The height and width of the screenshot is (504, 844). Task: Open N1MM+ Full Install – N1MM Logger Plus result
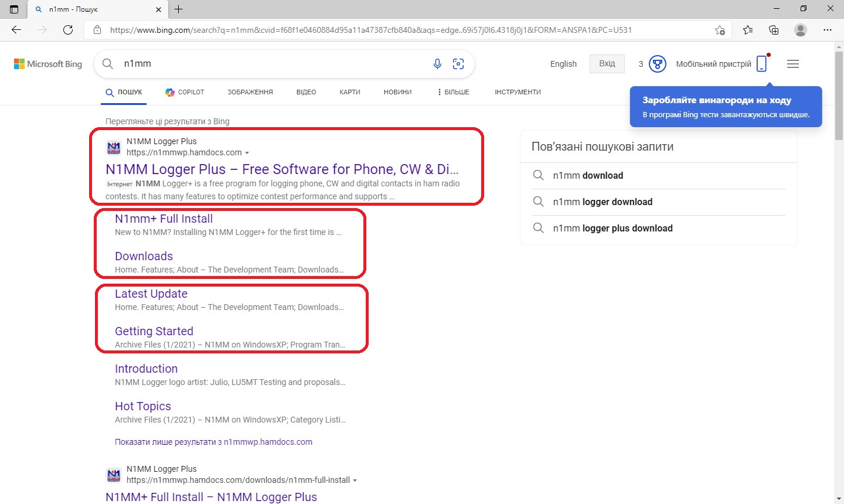211,497
